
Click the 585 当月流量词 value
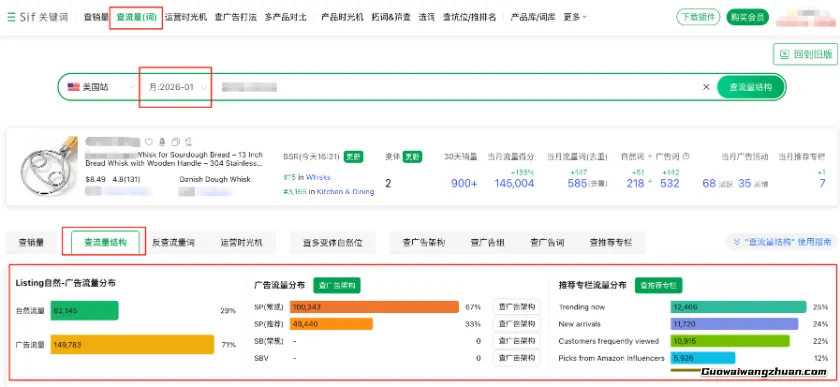(578, 183)
